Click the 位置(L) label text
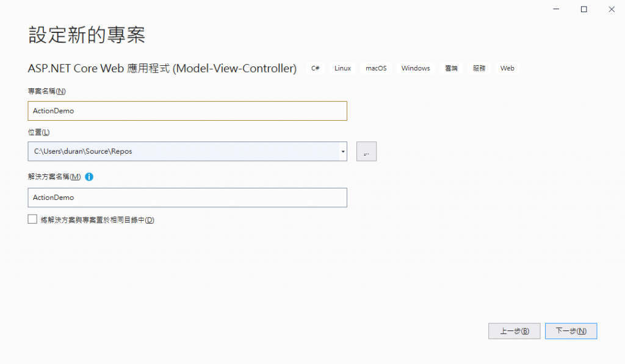The image size is (625, 364). pos(38,132)
